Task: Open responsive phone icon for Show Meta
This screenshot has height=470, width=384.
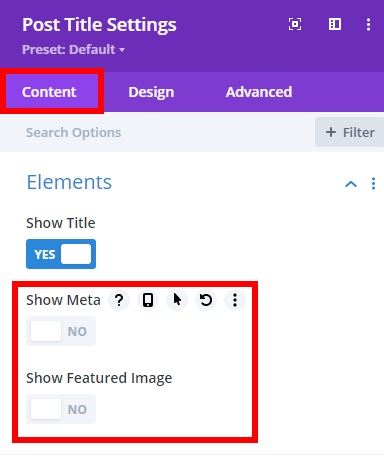Action: (148, 300)
